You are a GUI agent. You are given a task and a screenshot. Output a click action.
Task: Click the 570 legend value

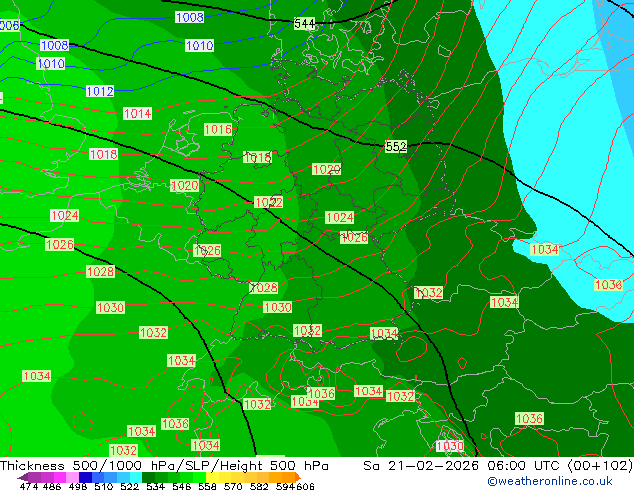pos(233,486)
